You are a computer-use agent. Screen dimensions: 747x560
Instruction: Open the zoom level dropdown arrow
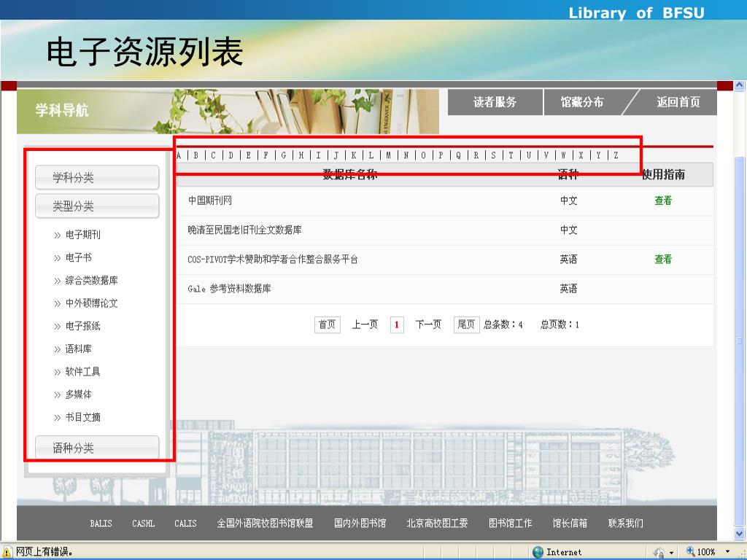tap(727, 552)
